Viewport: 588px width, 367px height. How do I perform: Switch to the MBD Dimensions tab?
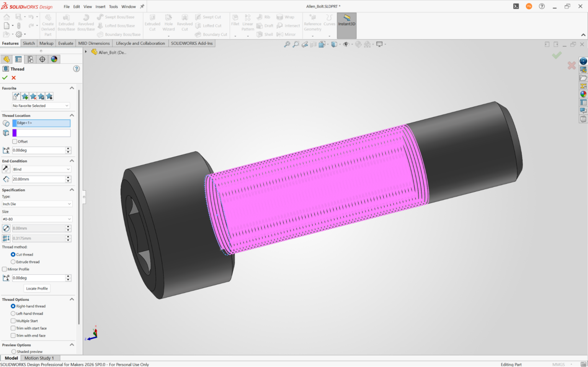[94, 43]
